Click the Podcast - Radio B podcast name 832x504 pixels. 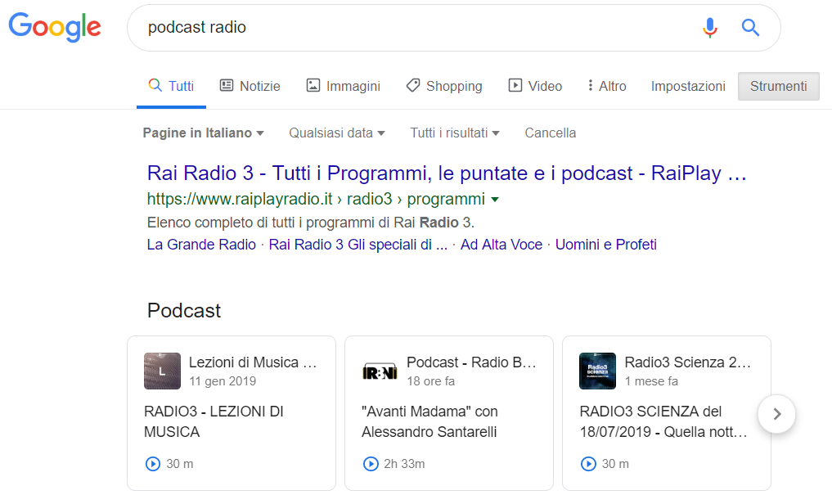click(472, 362)
